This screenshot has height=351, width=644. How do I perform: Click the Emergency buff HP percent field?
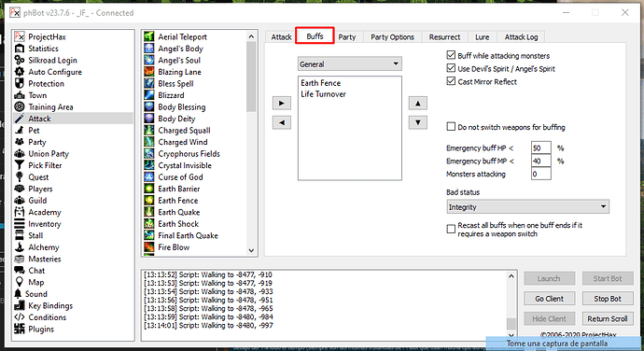(x=540, y=148)
